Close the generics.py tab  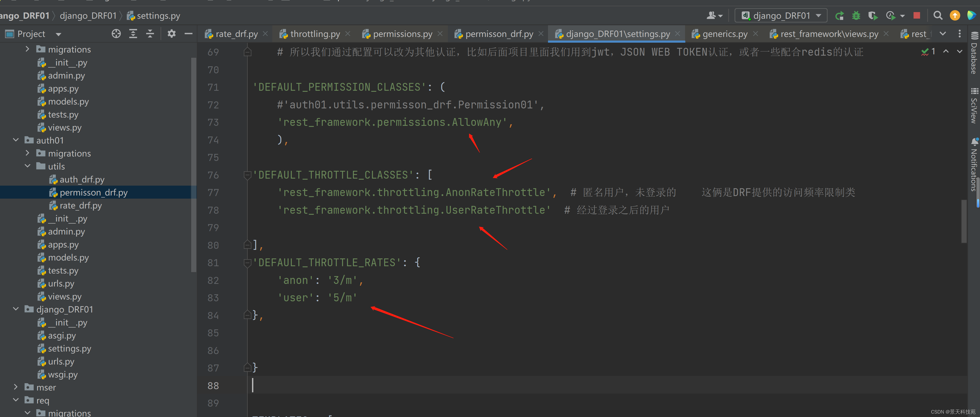756,34
